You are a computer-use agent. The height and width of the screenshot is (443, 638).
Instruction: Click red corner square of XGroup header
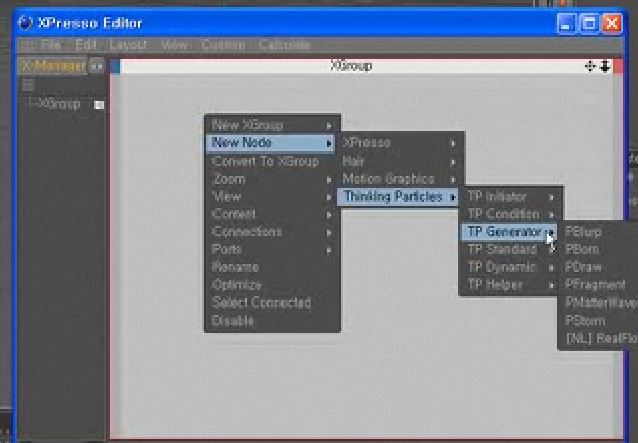click(x=618, y=66)
